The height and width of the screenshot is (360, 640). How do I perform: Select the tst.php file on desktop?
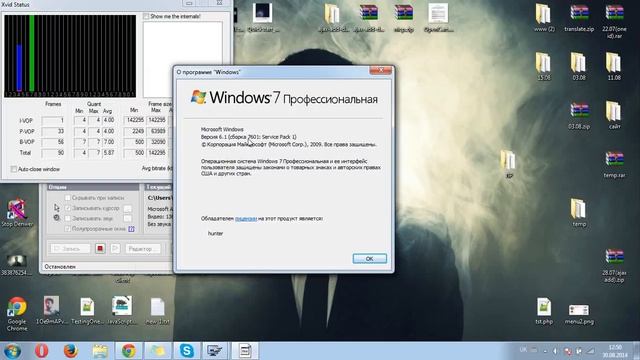click(x=544, y=311)
